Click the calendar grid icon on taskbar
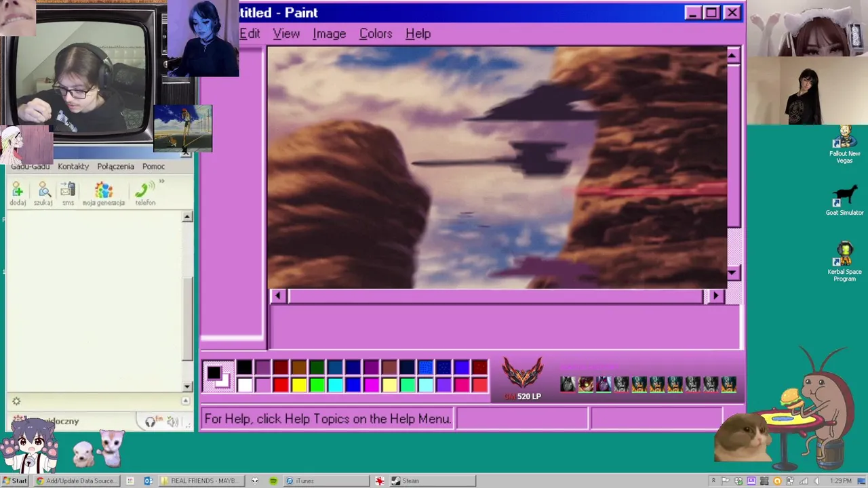This screenshot has height=488, width=868. 130,481
